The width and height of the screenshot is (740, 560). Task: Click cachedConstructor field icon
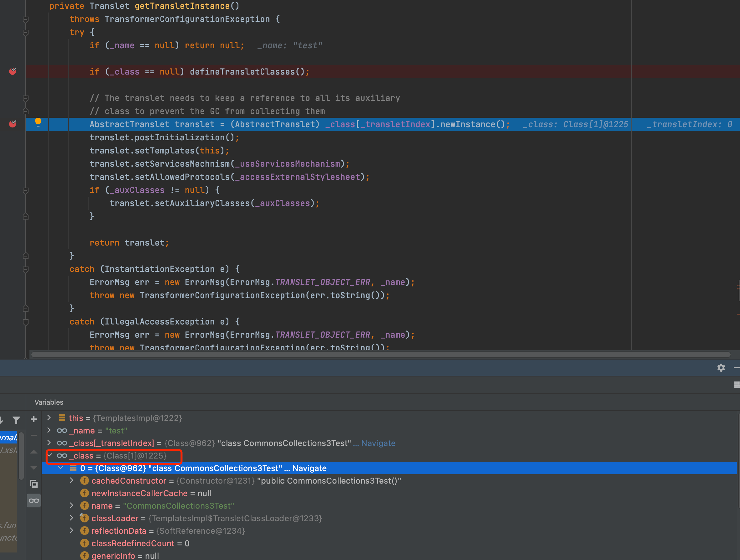[84, 481]
